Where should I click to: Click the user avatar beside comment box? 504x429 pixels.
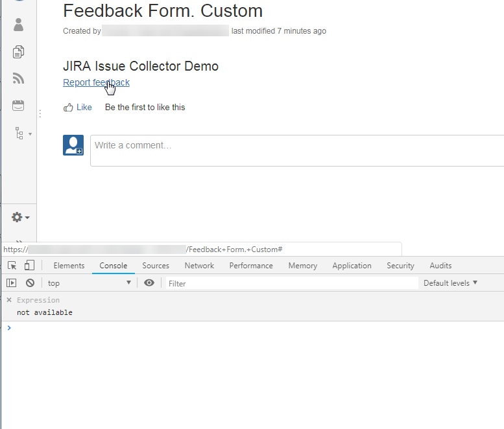(x=73, y=145)
